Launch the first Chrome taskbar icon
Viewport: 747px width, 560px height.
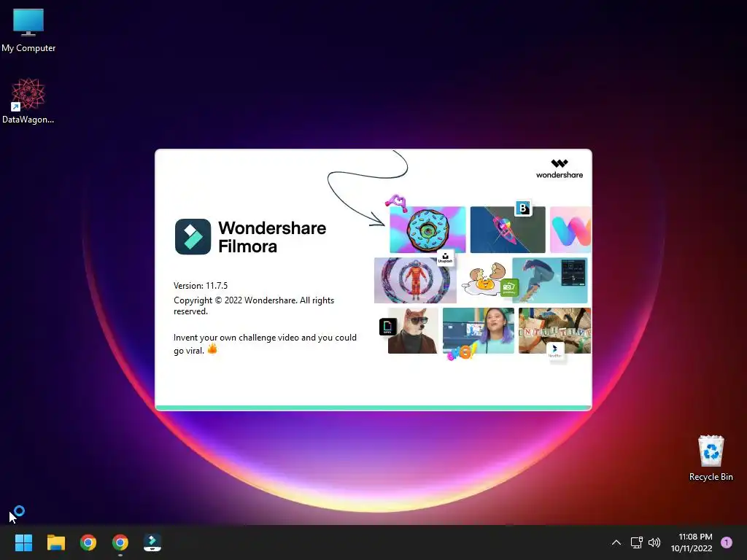tap(88, 542)
